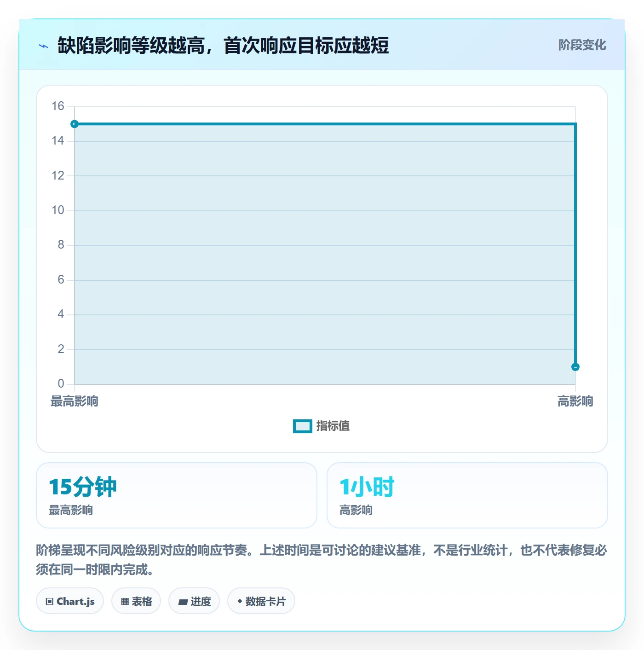
Task: Click the y-axis value 2
Action: (61, 349)
